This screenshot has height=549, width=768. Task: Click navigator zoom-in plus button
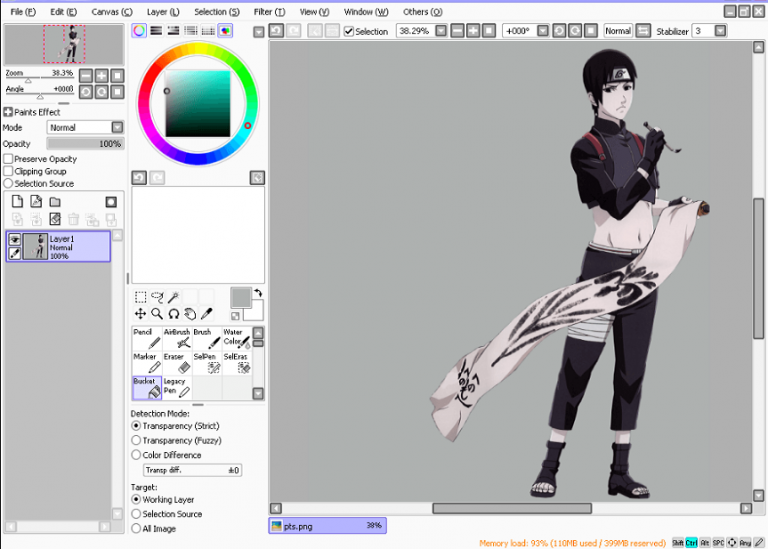[x=101, y=75]
